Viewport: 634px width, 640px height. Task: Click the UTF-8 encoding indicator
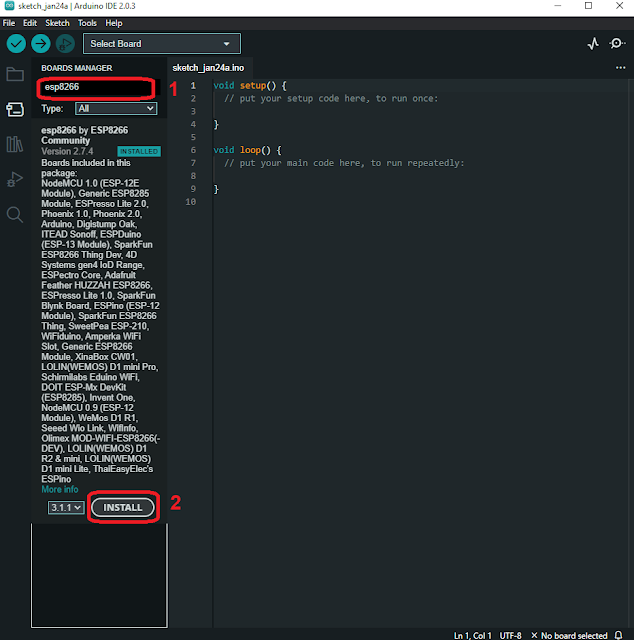tap(510, 635)
